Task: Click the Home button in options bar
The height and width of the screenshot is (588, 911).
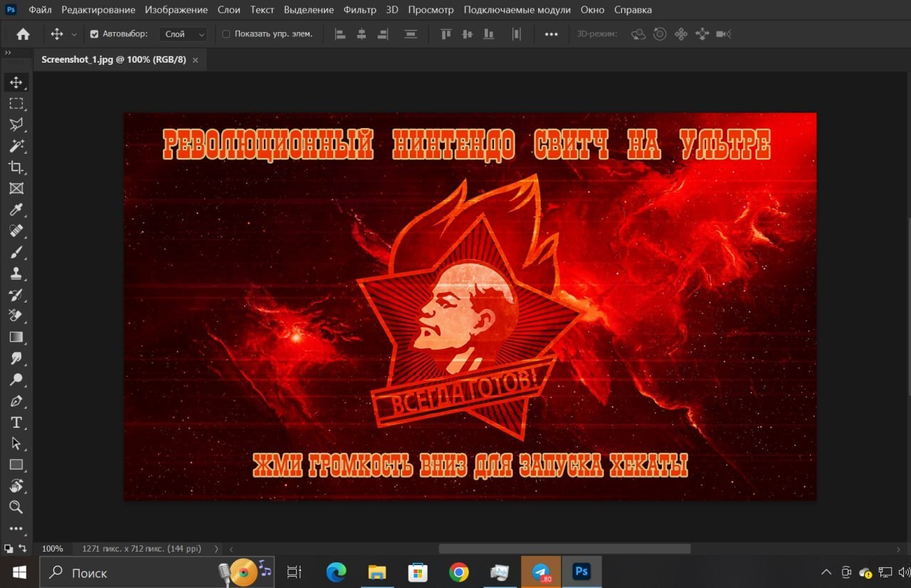Action: (x=23, y=34)
